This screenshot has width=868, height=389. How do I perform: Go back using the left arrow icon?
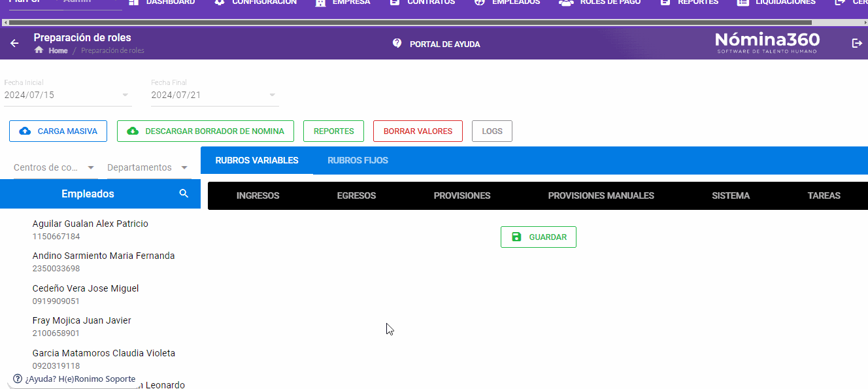[14, 43]
